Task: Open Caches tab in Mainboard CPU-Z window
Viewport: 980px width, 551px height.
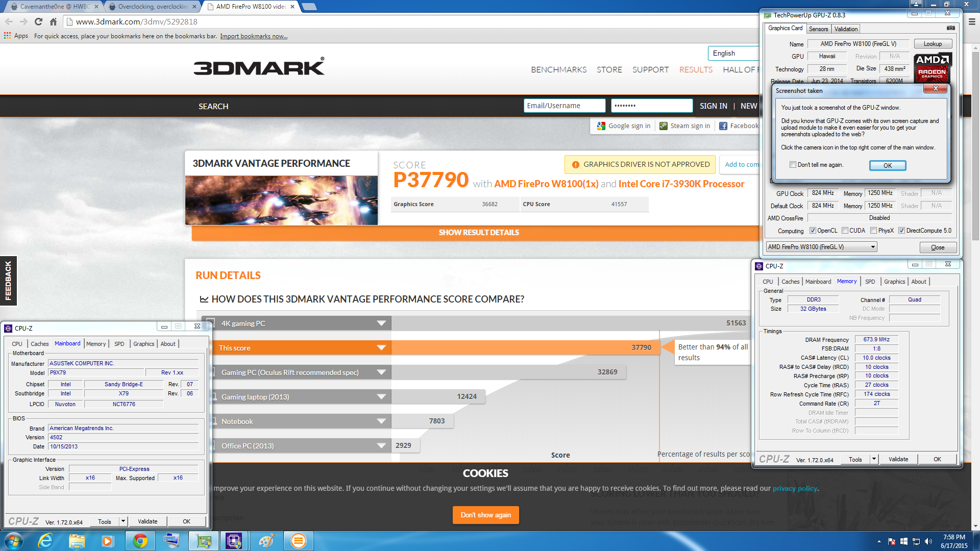Action: (39, 344)
